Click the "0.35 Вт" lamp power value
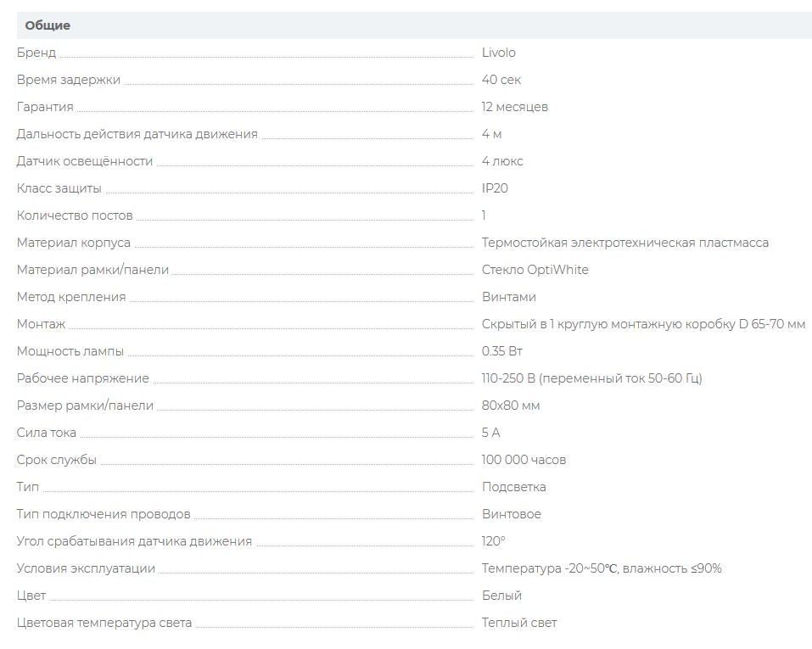Screen dimensions: 812x649 pos(501,351)
